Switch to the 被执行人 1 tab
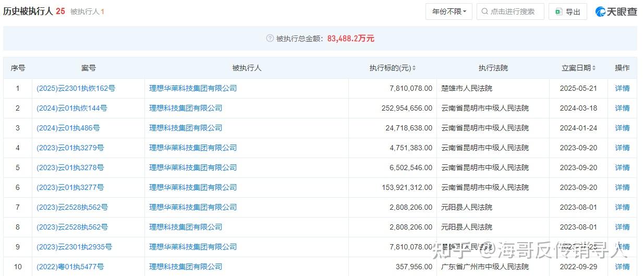Viewport: 644px width, 276px height. 87,11
